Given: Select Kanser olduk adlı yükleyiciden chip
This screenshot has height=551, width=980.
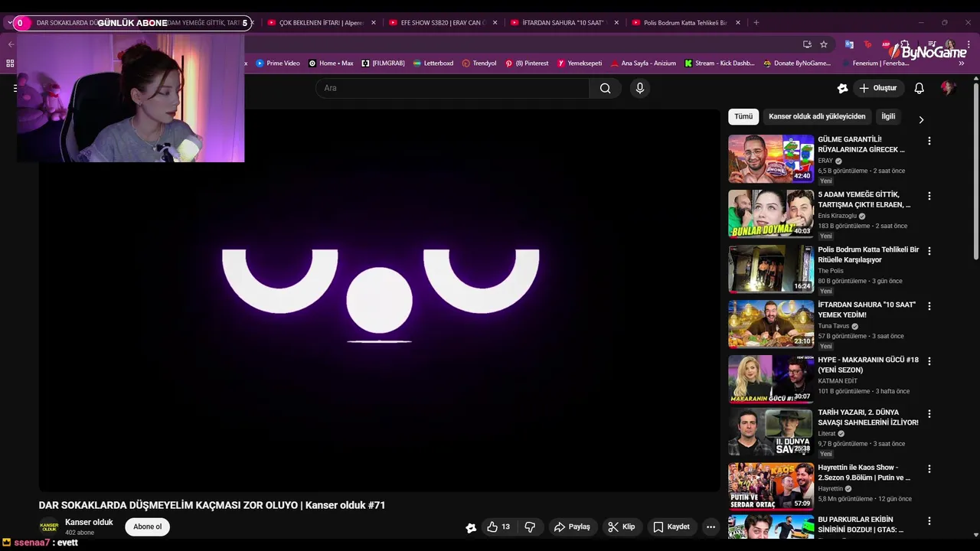Looking at the screenshot, I should [x=817, y=116].
